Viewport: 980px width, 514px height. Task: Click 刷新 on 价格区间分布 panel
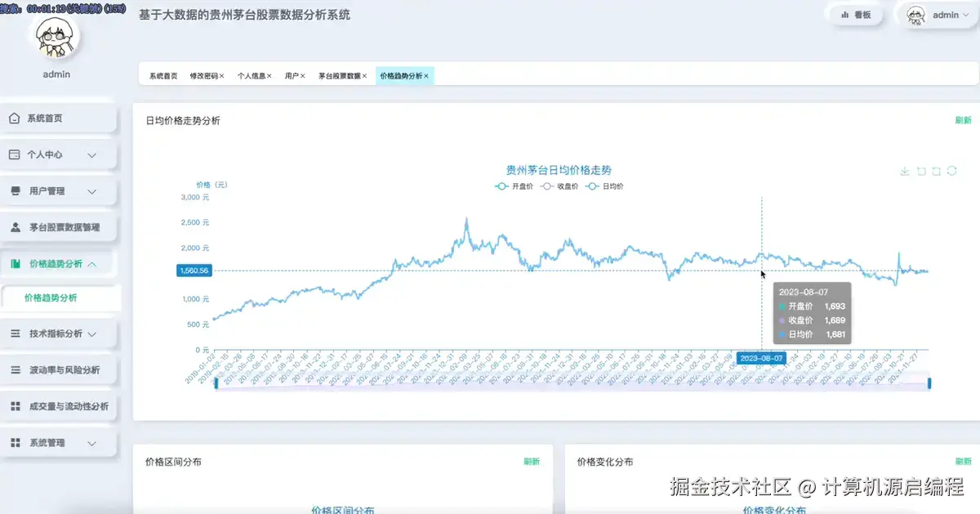pyautogui.click(x=532, y=462)
